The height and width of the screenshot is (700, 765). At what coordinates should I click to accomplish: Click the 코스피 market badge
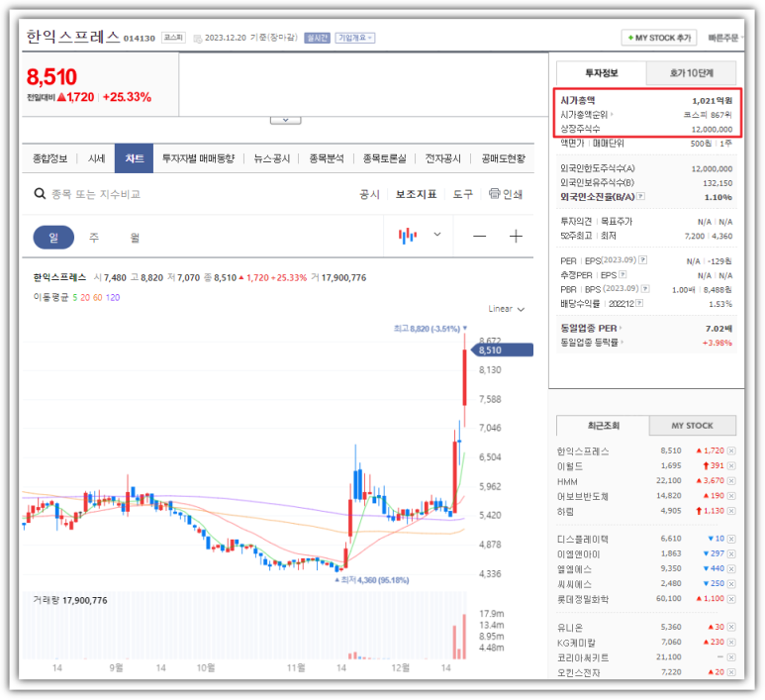tap(173, 38)
